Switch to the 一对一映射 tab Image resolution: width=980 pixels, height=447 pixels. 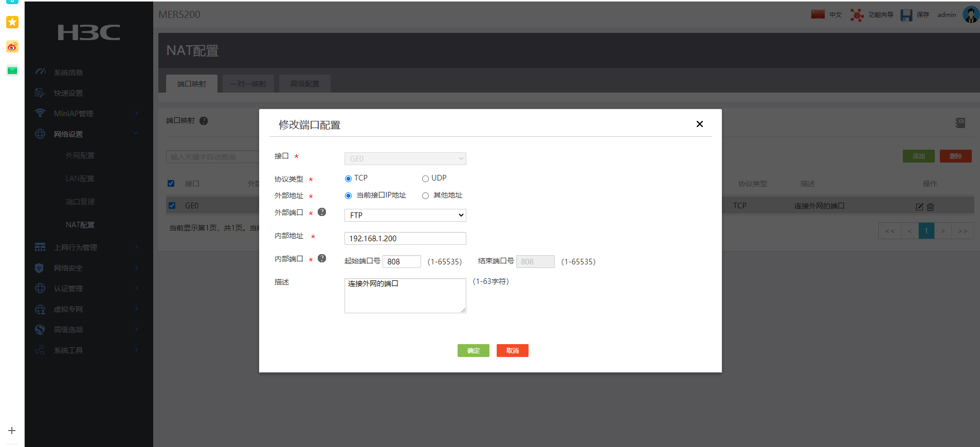[x=248, y=84]
